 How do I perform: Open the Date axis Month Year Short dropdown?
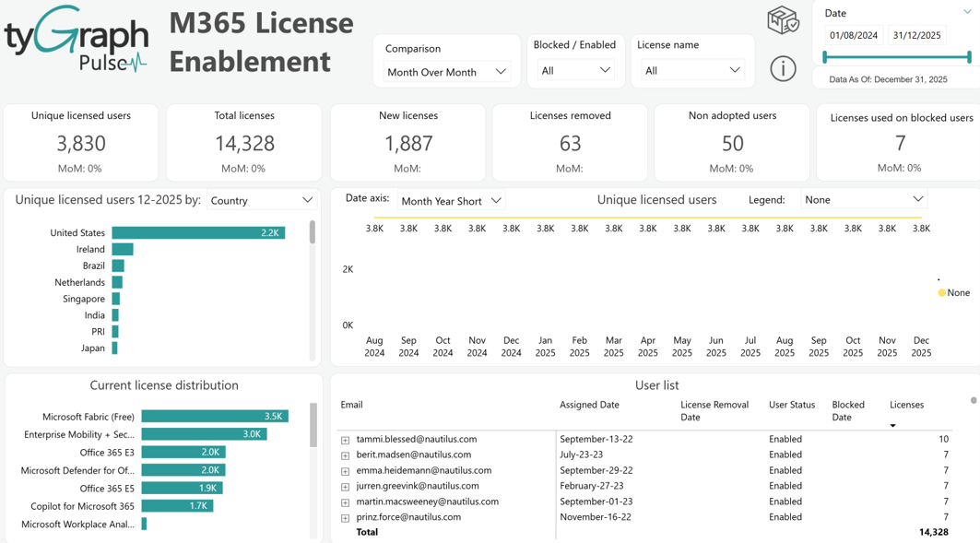coord(451,201)
